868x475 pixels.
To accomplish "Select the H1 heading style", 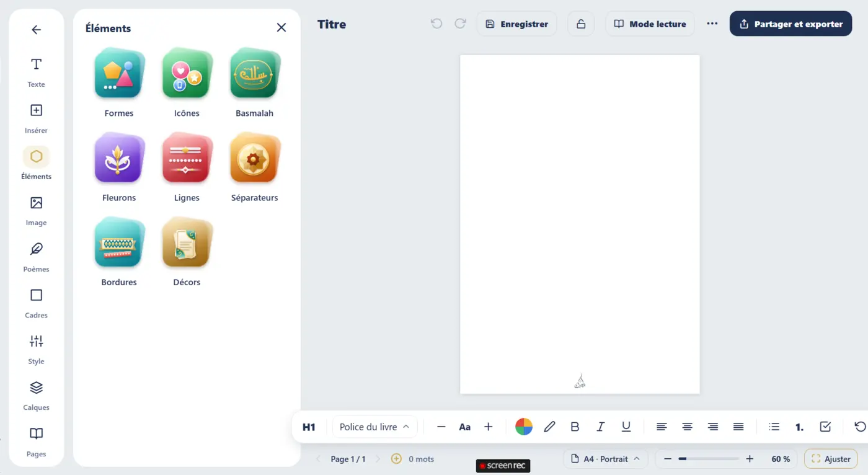I will [x=309, y=427].
